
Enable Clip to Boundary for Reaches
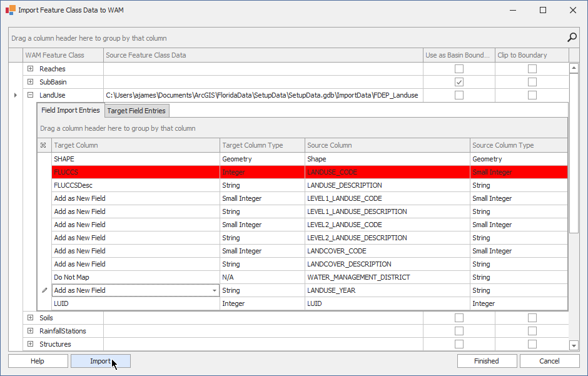click(532, 69)
